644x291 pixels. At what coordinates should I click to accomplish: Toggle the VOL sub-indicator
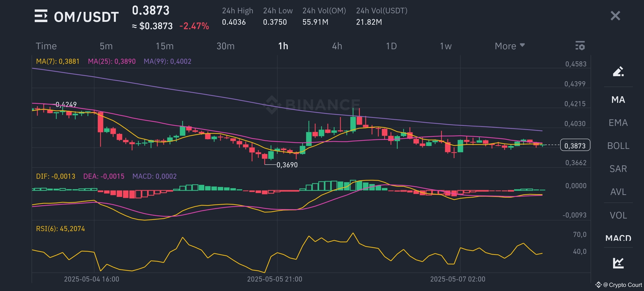618,215
